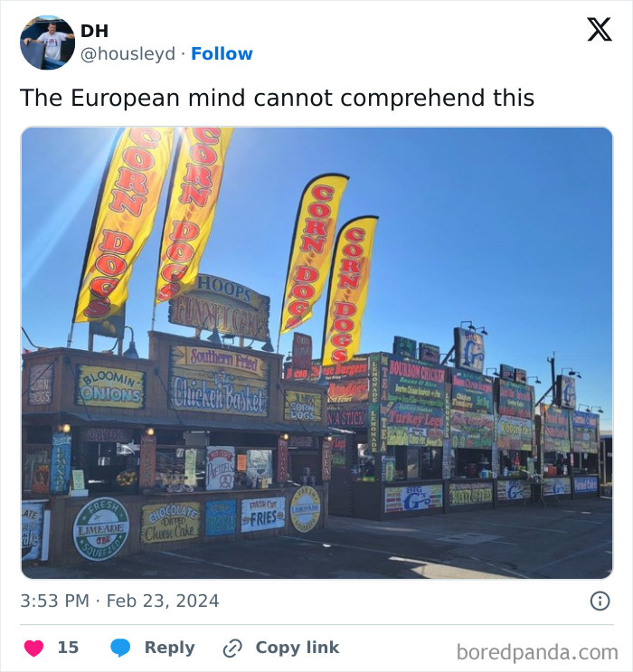Click the X logo icon
The height and width of the screenshot is (672, 633).
[x=600, y=30]
